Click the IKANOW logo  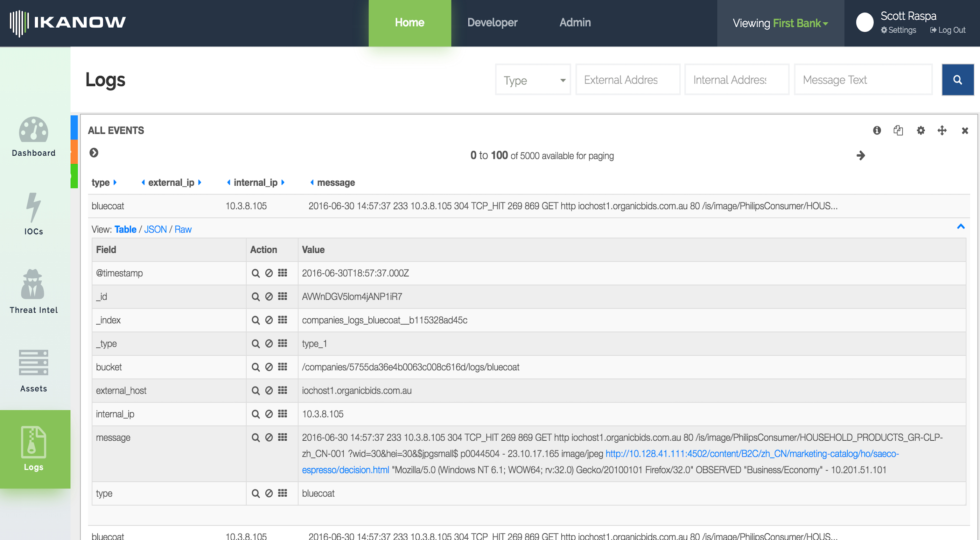pos(68,22)
